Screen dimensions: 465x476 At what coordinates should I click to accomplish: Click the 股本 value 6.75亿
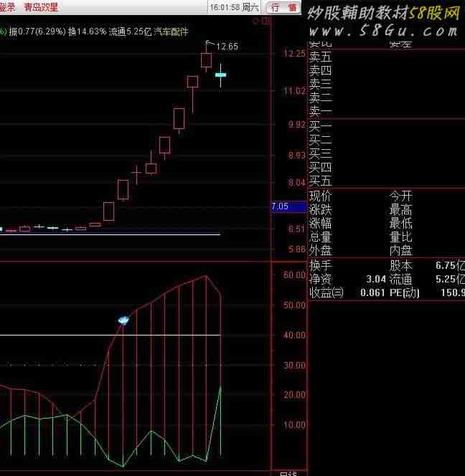tap(450, 266)
